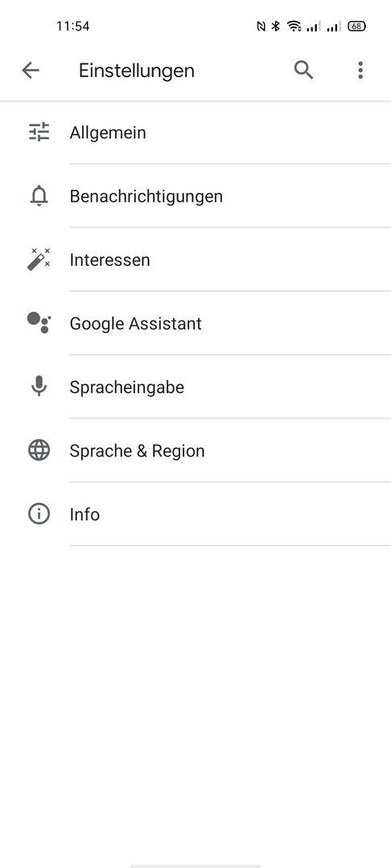Open the Info entry

[x=195, y=514]
